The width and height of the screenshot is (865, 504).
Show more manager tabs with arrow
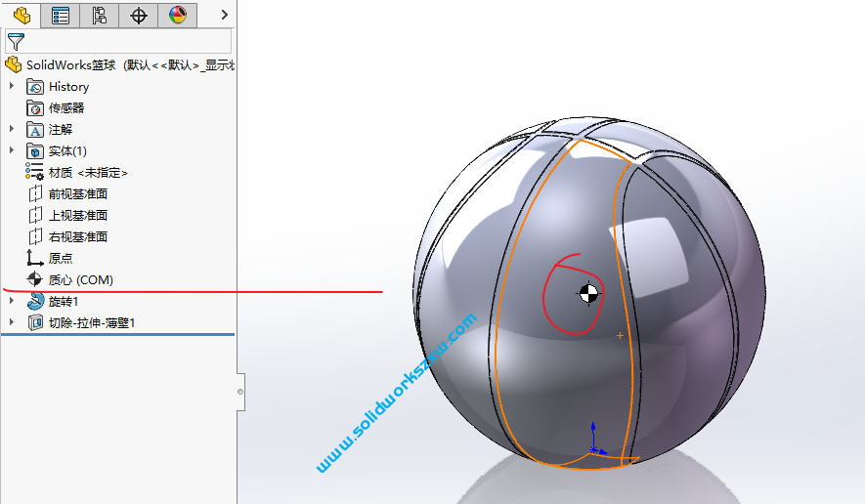click(x=225, y=15)
